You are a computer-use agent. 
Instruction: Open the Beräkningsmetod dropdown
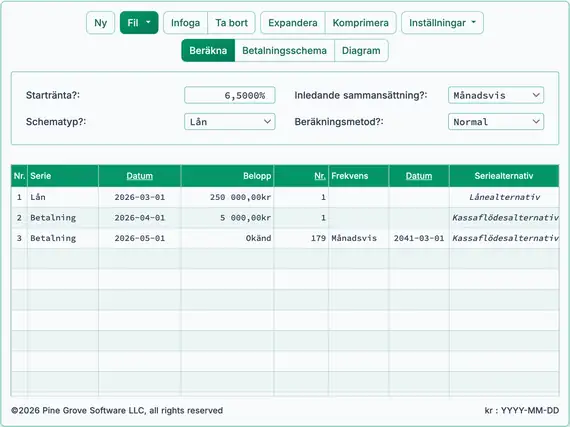click(x=496, y=122)
